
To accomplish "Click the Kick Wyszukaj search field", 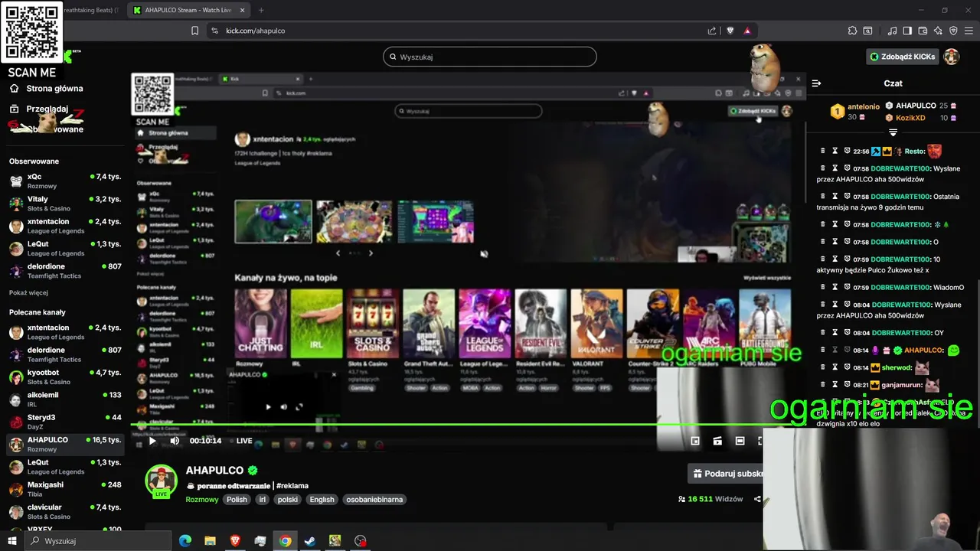I will point(490,57).
